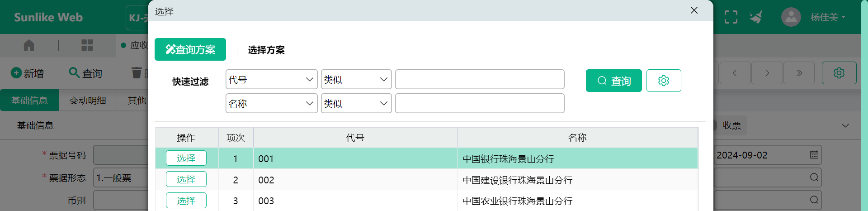This screenshot has width=868, height=211.
Task: Open the 杨佳美 user dropdown
Action: pyautogui.click(x=828, y=17)
